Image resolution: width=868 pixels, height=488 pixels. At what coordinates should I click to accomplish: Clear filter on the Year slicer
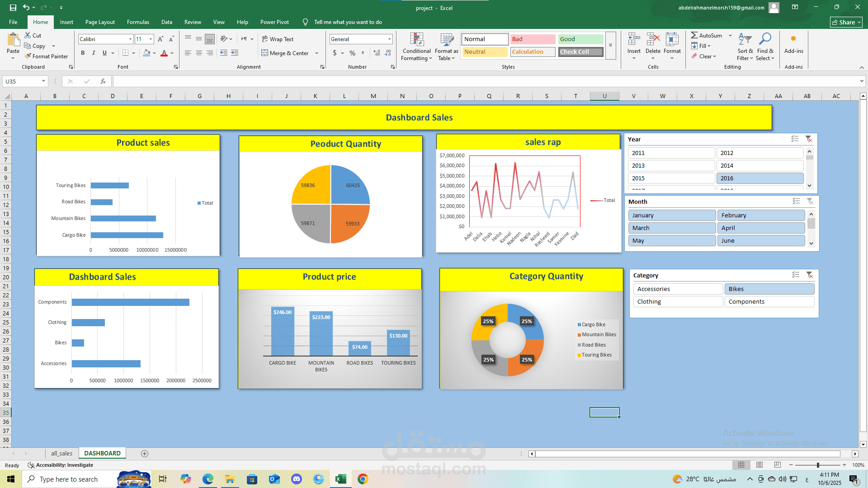809,139
